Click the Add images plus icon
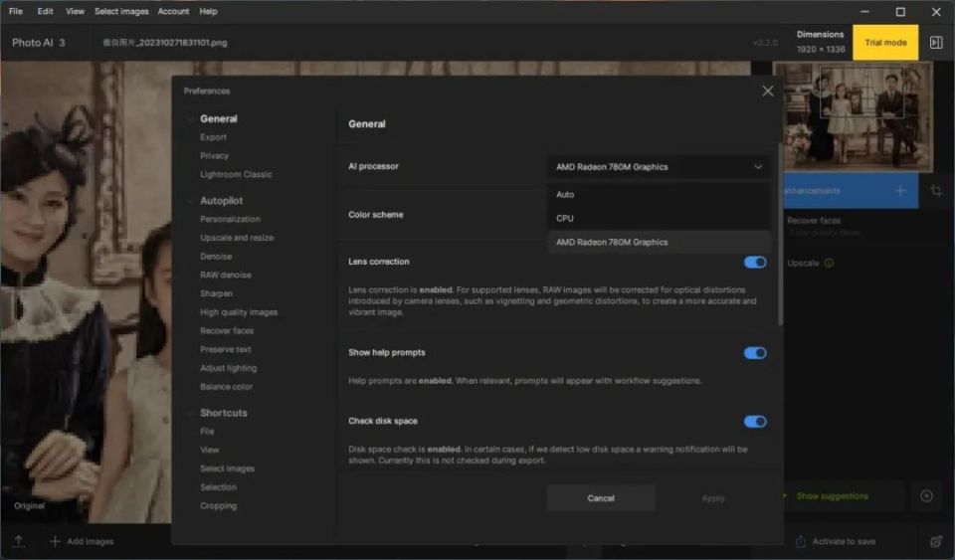 (x=55, y=541)
